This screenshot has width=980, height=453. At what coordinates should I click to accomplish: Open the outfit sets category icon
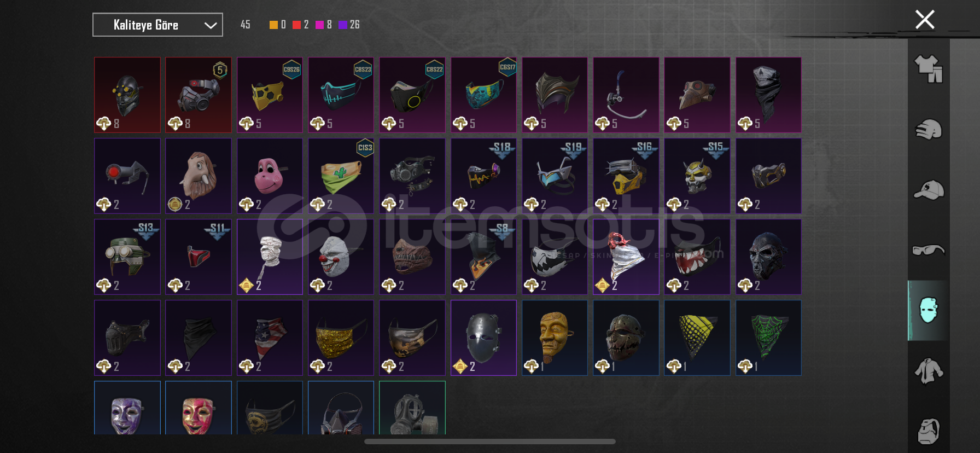coord(929,69)
